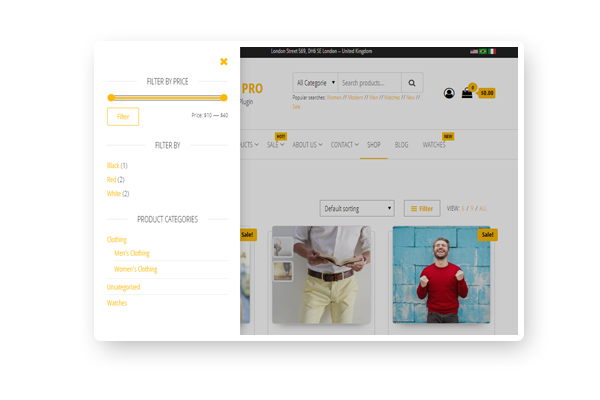Filter by White color
The width and height of the screenshot is (600, 400).
(114, 194)
